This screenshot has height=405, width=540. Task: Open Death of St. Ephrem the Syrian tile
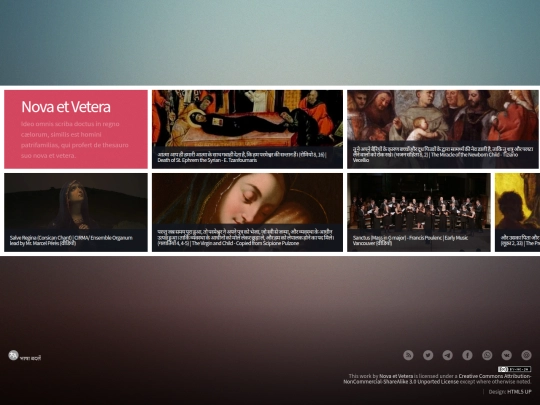(x=247, y=129)
